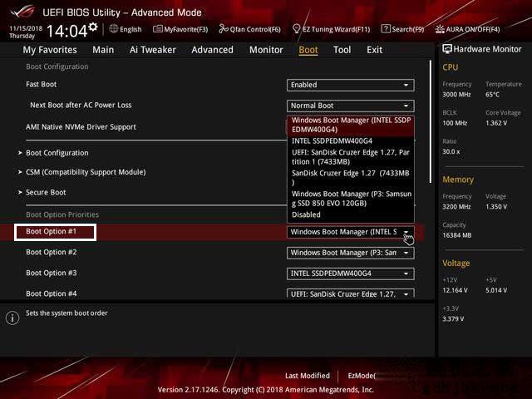Open MyFavorite(F3) panel
Screen dimensions: 532x399
(180, 29)
